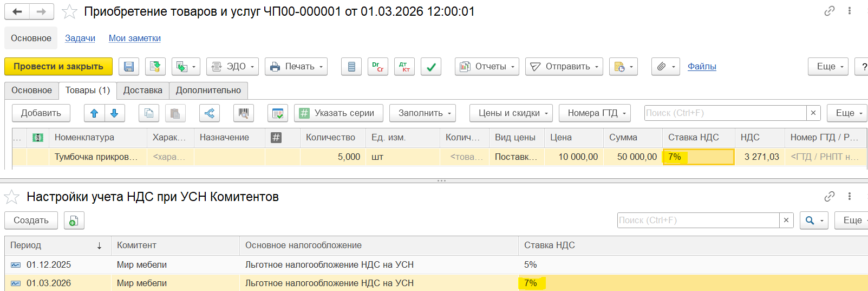This screenshot has width=868, height=291.
Task: Open the Цены и скидки dropdown
Action: (x=511, y=113)
